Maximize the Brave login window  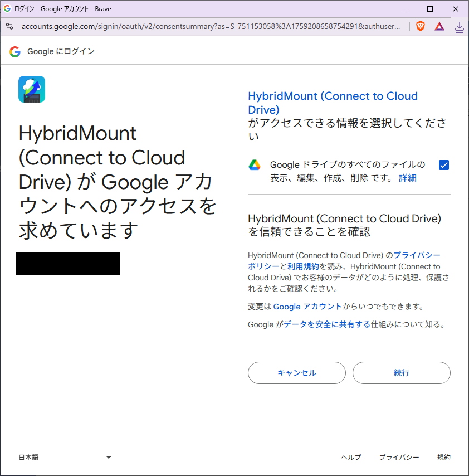click(x=430, y=9)
